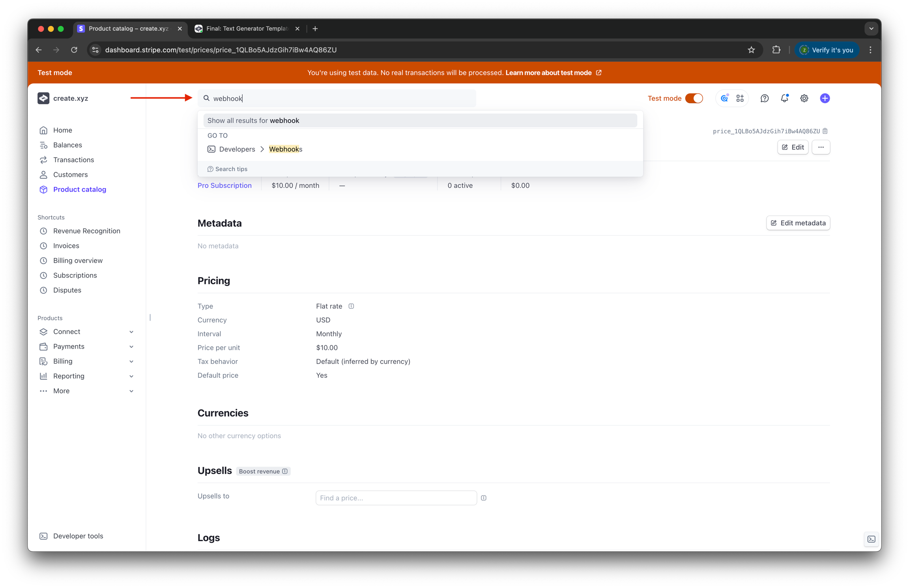Click the blue plus create button
This screenshot has width=909, height=588.
[x=825, y=98]
